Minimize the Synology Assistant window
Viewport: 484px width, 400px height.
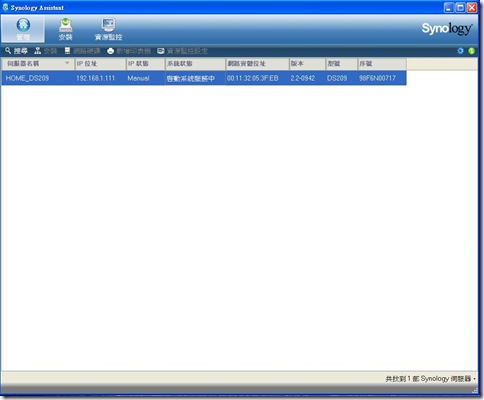[x=448, y=8]
